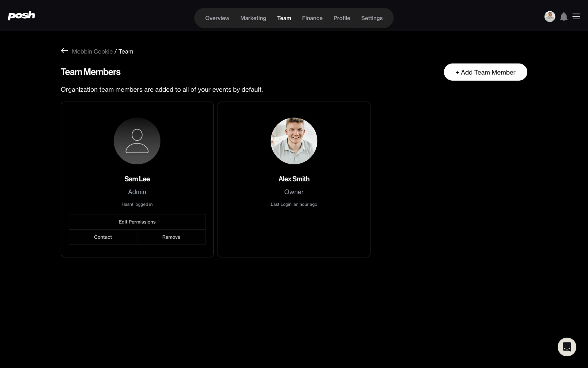Open the hamburger menu
Image resolution: width=588 pixels, height=368 pixels.
pyautogui.click(x=576, y=17)
